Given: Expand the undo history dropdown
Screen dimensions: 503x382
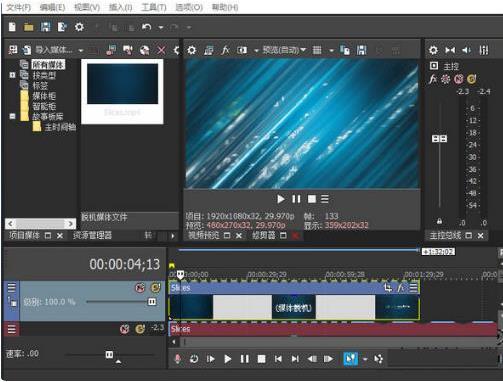Looking at the screenshot, I should tap(161, 27).
